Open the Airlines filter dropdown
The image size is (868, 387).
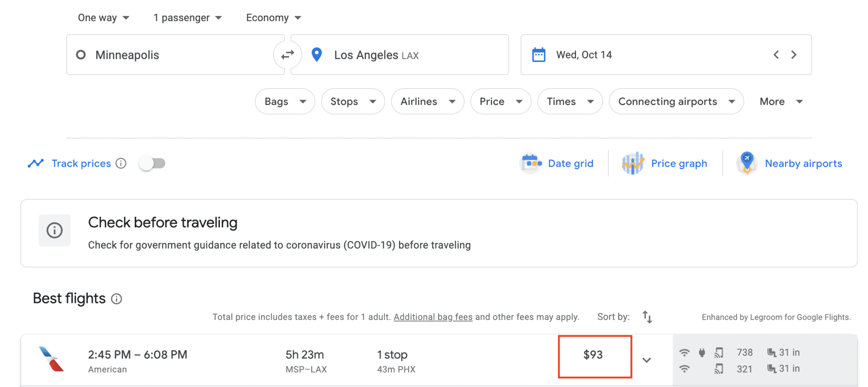[x=427, y=101]
